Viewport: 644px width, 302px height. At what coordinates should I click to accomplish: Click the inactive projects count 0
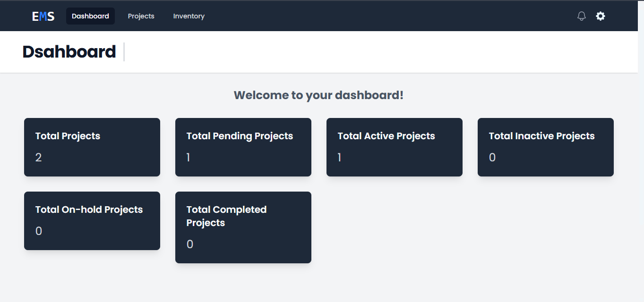(x=492, y=158)
